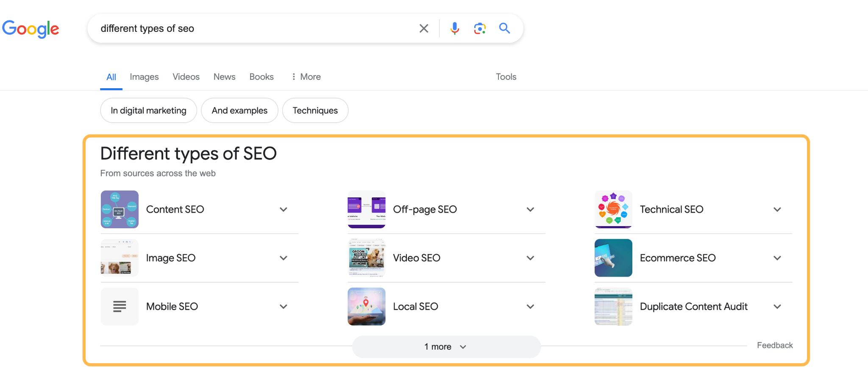The width and height of the screenshot is (868, 370).
Task: Open the Tools option
Action: (506, 77)
